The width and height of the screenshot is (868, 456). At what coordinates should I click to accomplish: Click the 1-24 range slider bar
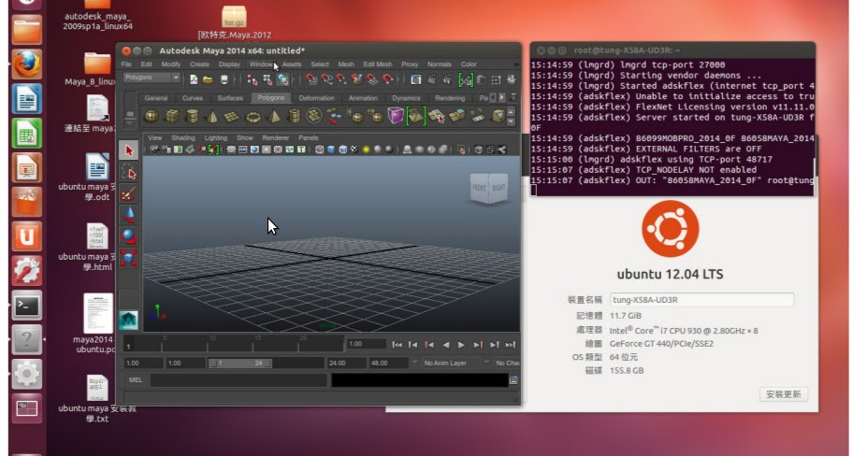(x=240, y=363)
